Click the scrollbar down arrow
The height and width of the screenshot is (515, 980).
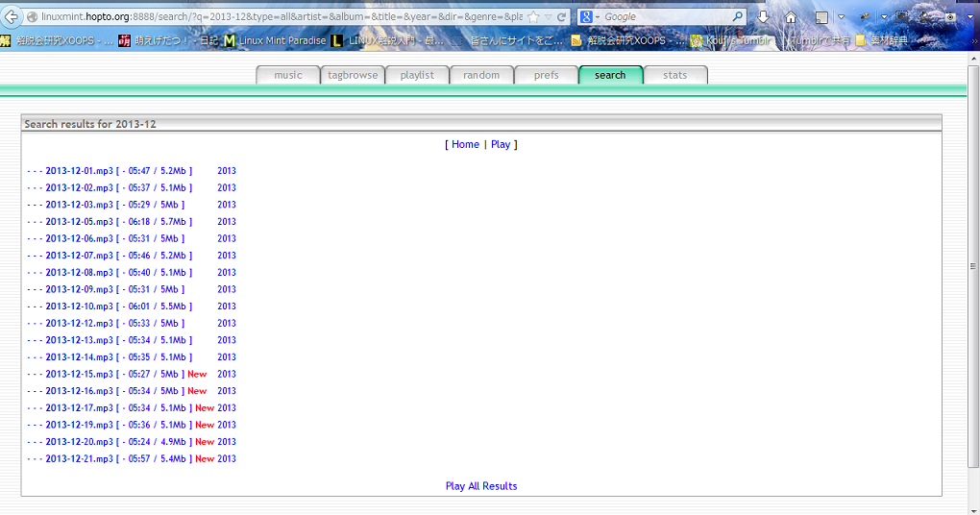[x=973, y=510]
